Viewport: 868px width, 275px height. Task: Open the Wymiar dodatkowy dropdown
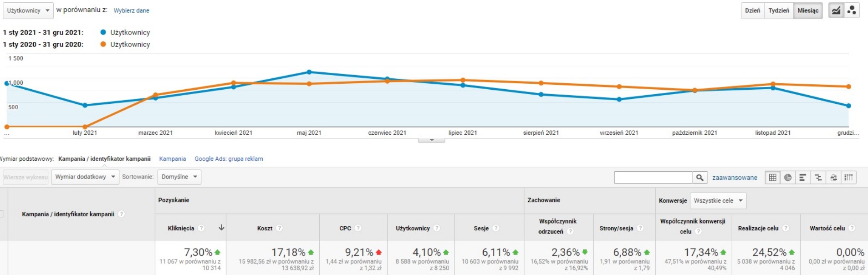[x=85, y=177]
